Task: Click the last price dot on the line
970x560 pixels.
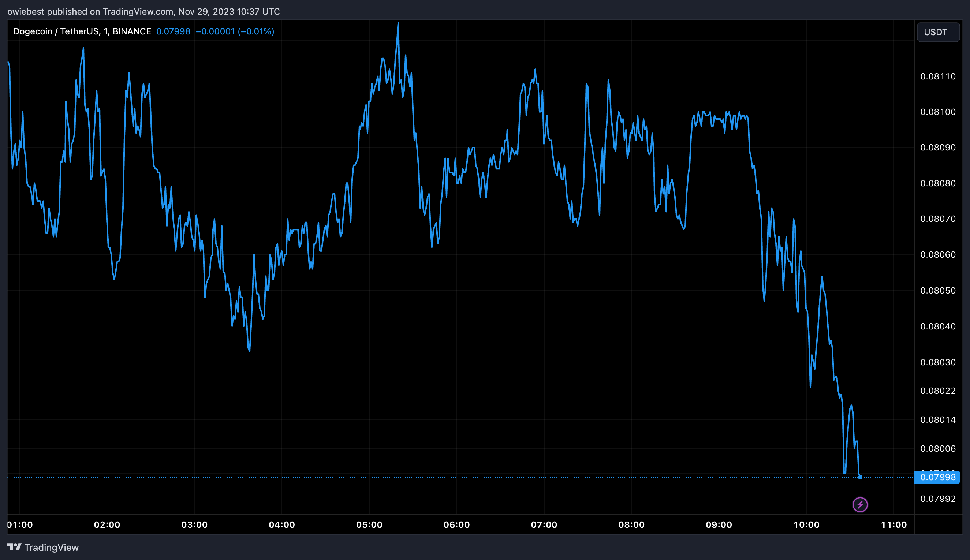Action: tap(860, 477)
